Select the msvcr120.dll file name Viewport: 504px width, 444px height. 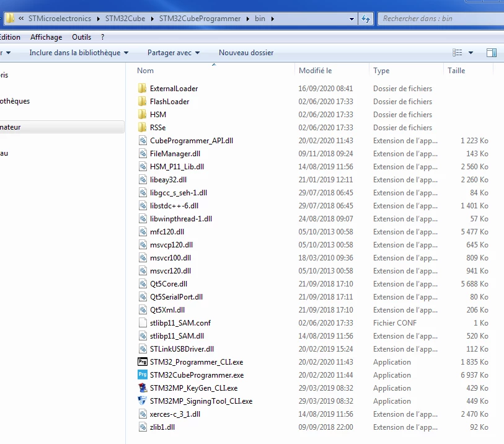[x=170, y=271]
